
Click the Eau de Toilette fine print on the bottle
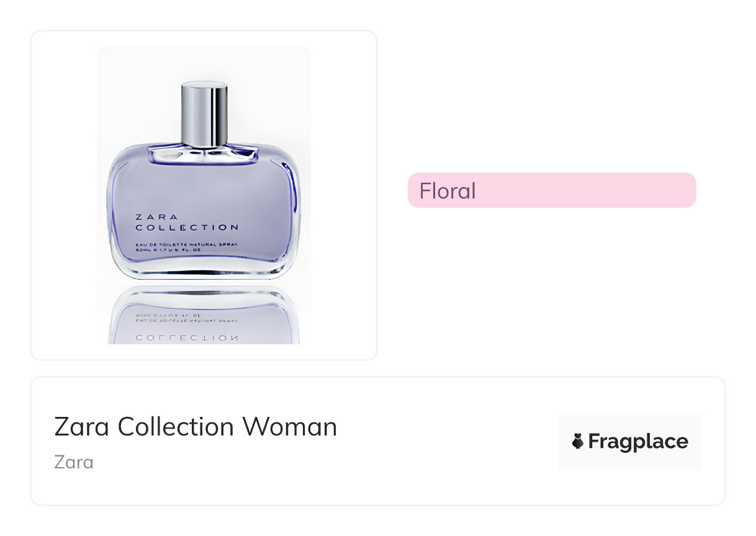pos(187,248)
